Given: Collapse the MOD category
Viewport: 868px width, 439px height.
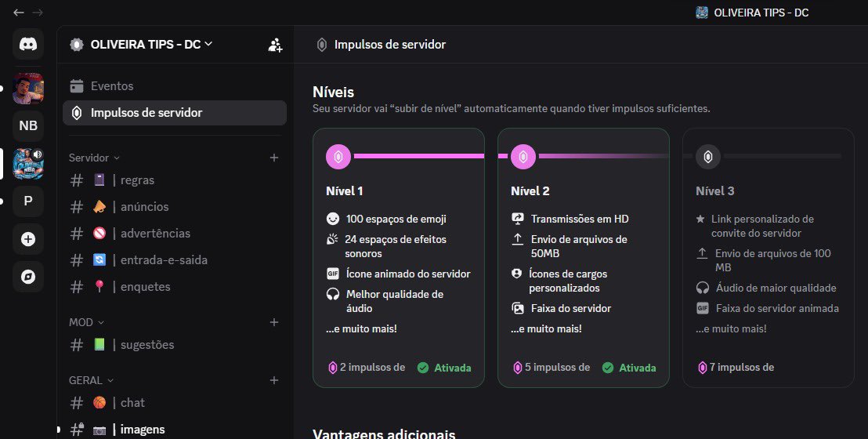Looking at the screenshot, I should click(x=86, y=323).
